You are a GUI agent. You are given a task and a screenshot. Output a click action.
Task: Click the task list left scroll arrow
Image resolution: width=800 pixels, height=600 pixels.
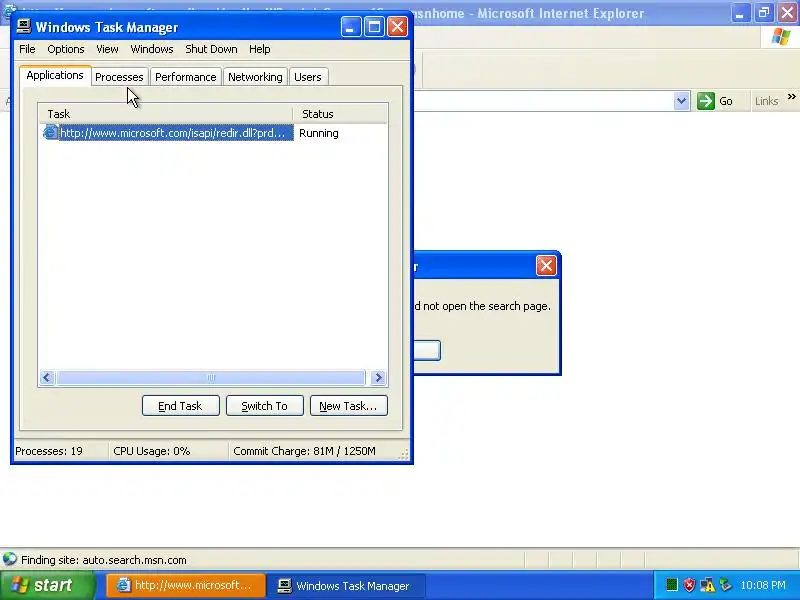tap(47, 378)
